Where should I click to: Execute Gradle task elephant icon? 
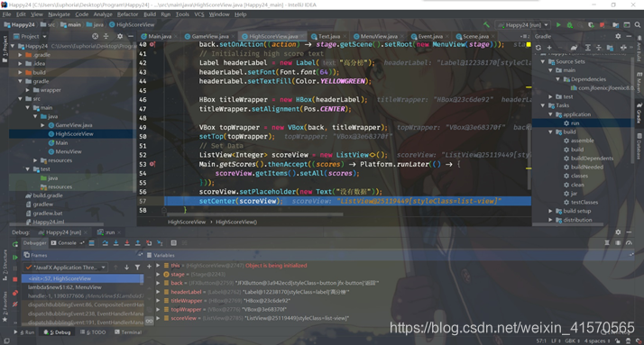(x=574, y=48)
